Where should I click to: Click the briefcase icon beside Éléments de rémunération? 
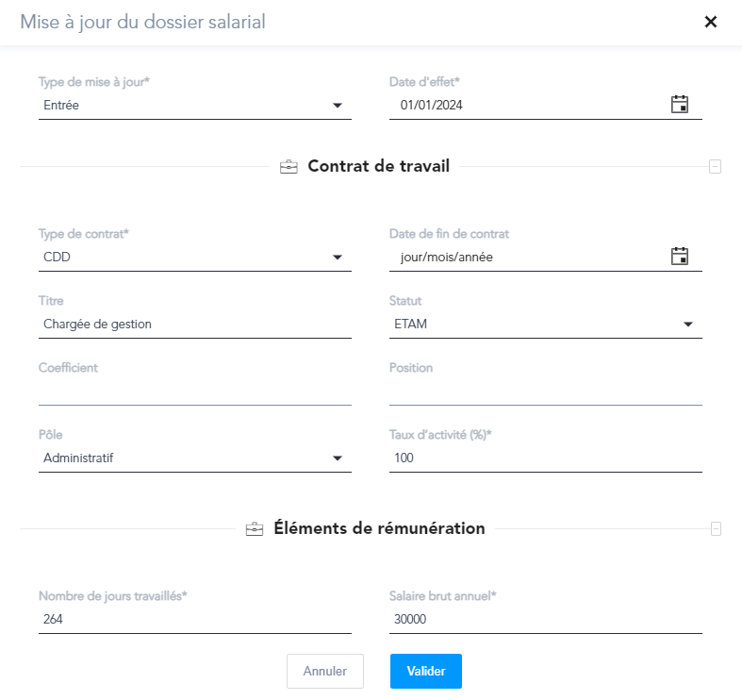coord(255,529)
